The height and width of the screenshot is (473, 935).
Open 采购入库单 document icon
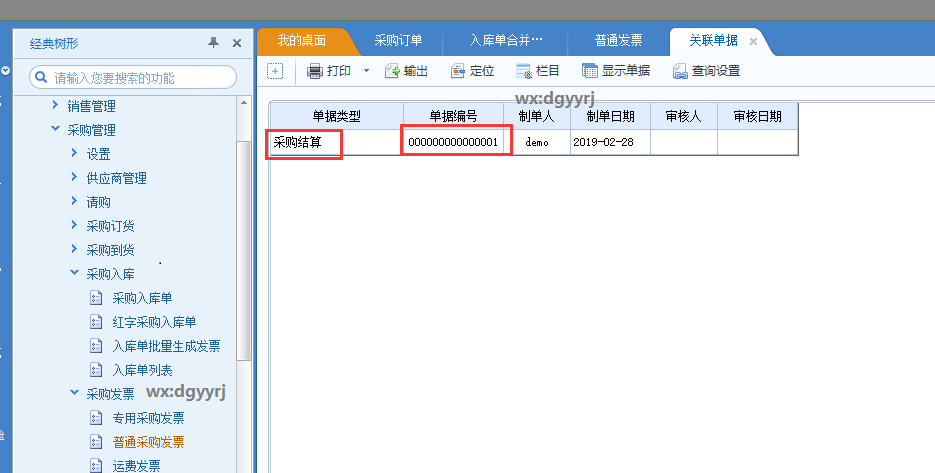(96, 298)
